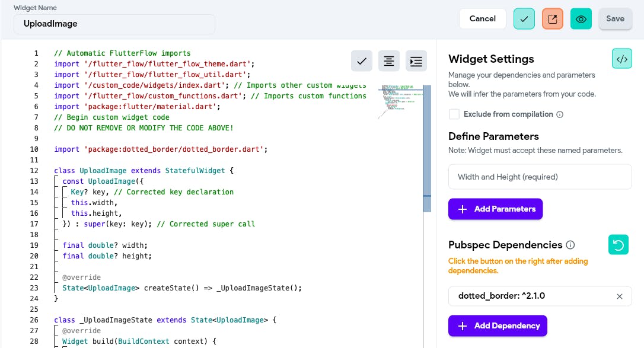Click the center-align format code icon
The width and height of the screenshot is (644, 348).
click(389, 60)
